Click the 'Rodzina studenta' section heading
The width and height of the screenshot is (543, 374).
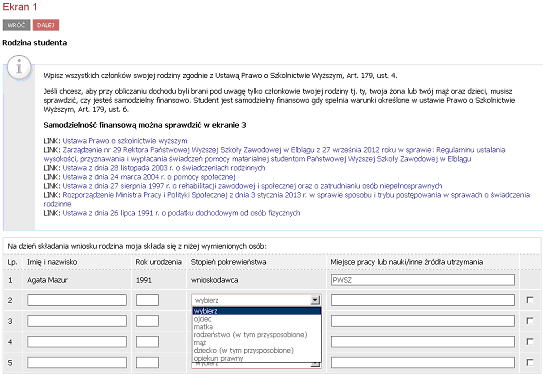click(x=35, y=43)
